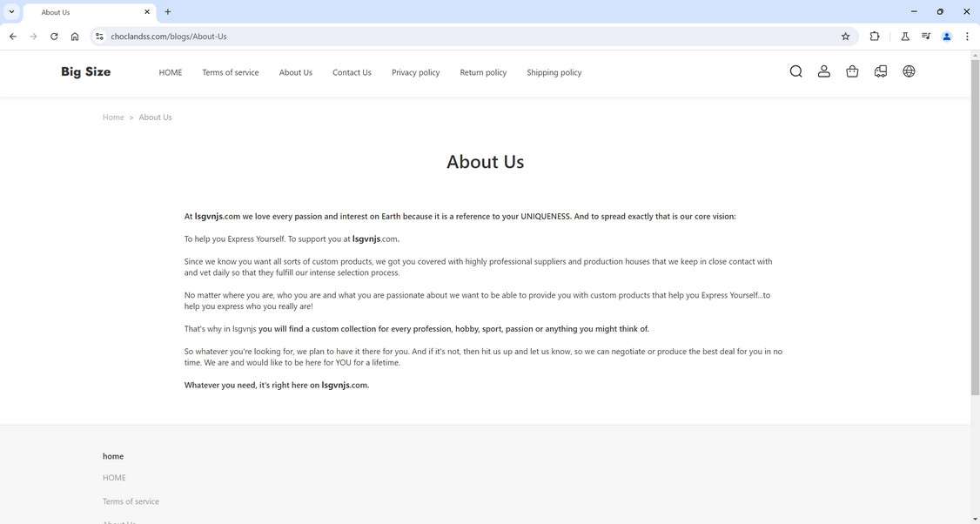Close the About Us tab

[x=147, y=12]
